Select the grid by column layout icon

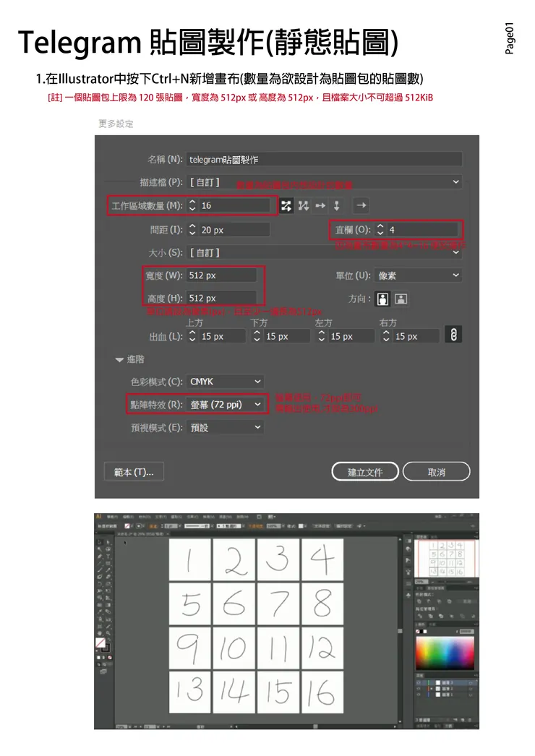[304, 206]
